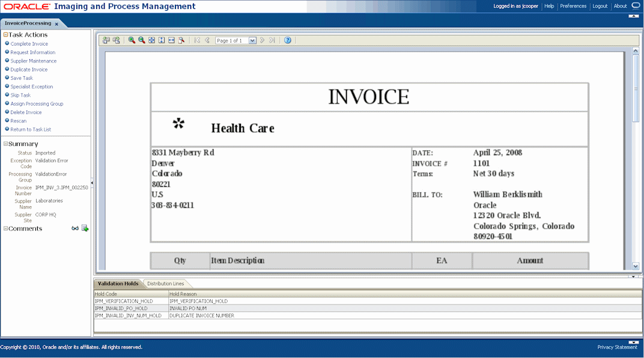644x358 pixels.
Task: Click the zoom in magnifier icon
Action: 132,40
